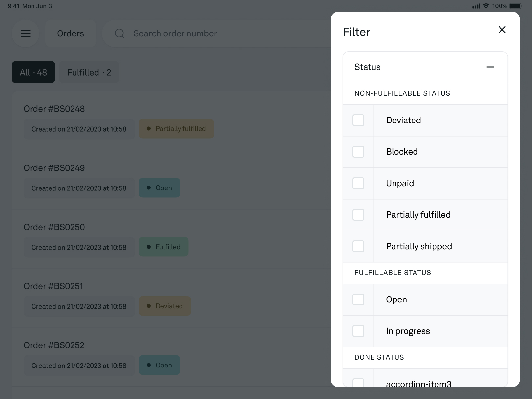This screenshot has width=532, height=399.
Task: Select the Partially shipped checkbox
Action: (x=358, y=246)
